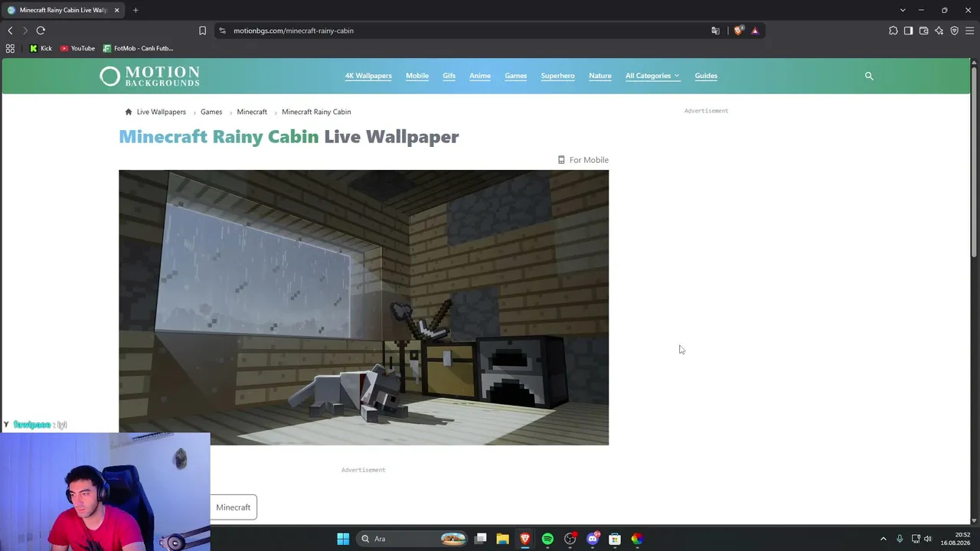
Task: Click the translate page icon
Action: [x=715, y=31]
